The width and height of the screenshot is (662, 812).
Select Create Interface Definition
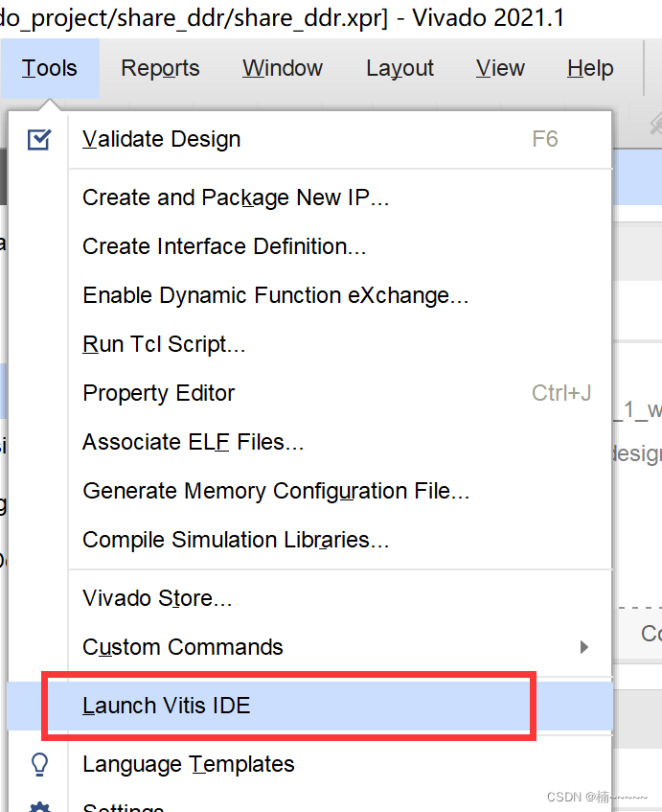(x=309, y=246)
